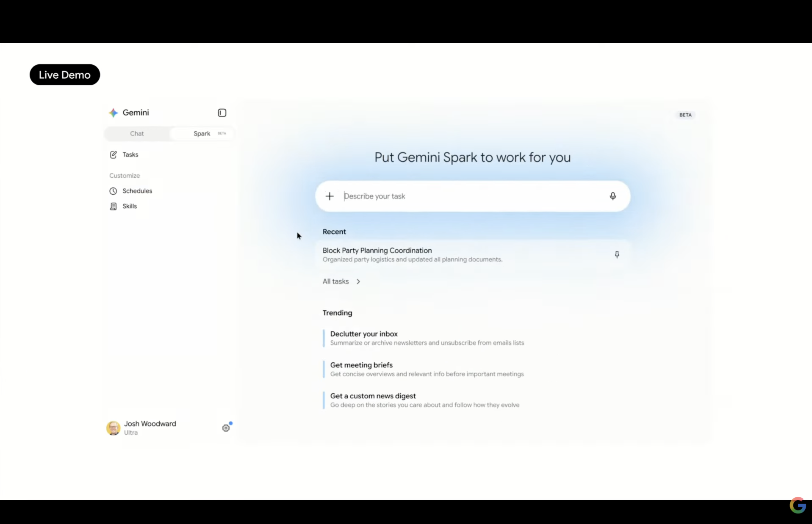Open Block Party Planning Coordination task
Viewport: 812px width, 524px height.
pos(473,254)
